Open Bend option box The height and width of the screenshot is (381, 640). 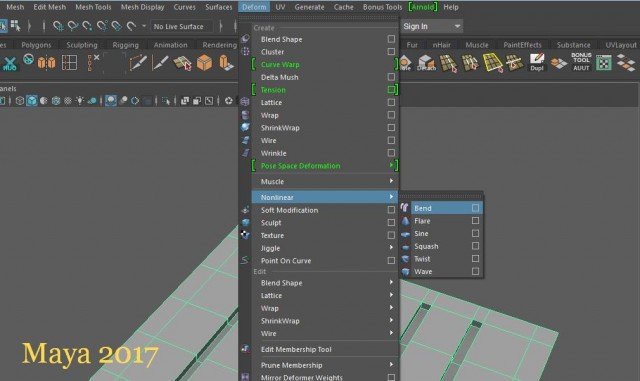click(x=475, y=208)
